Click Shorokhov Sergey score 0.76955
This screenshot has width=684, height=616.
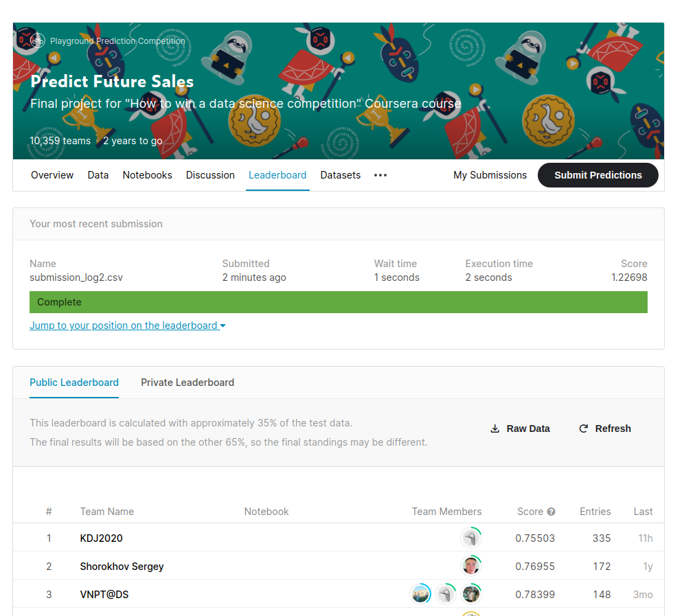535,567
